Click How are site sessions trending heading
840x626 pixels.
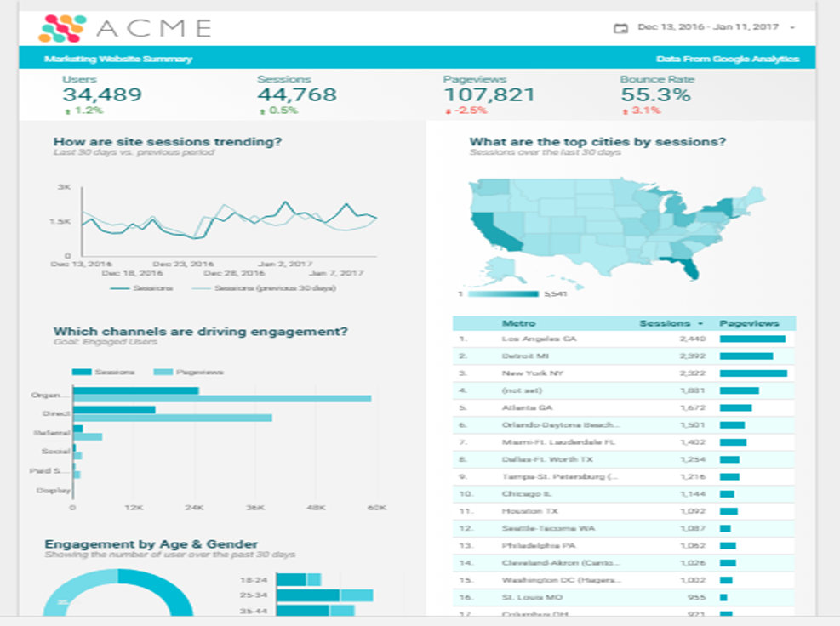point(167,142)
